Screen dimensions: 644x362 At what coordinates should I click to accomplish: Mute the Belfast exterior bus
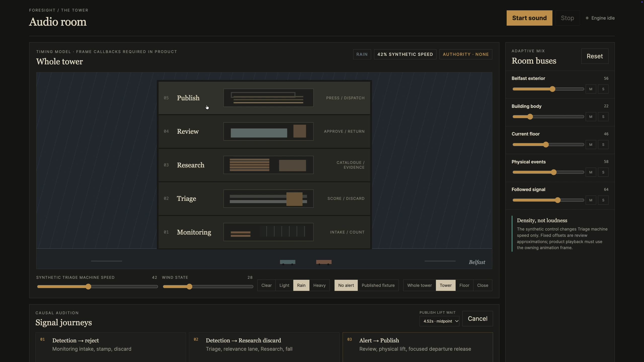(x=591, y=89)
